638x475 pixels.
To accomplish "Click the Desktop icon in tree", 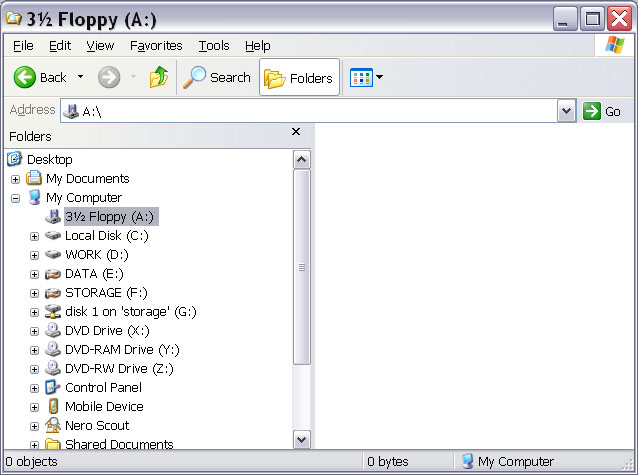I will [15, 159].
